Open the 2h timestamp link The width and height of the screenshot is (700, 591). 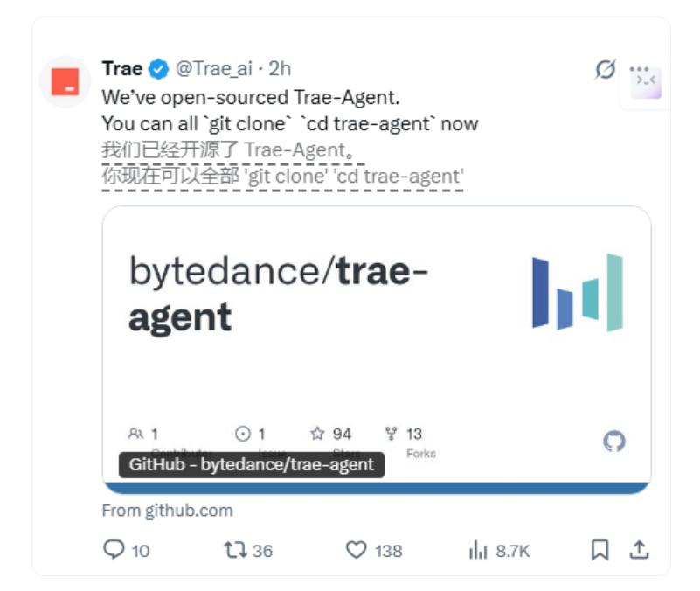tap(280, 69)
